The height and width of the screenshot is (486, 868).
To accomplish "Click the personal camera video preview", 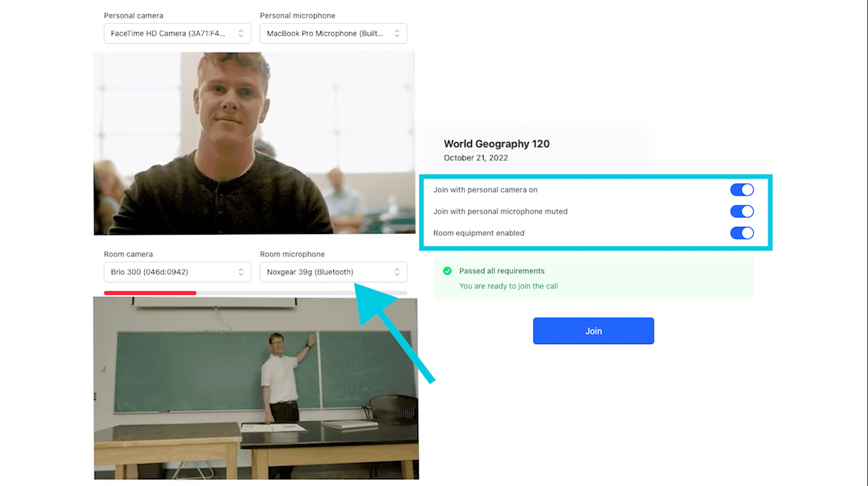I will point(254,144).
